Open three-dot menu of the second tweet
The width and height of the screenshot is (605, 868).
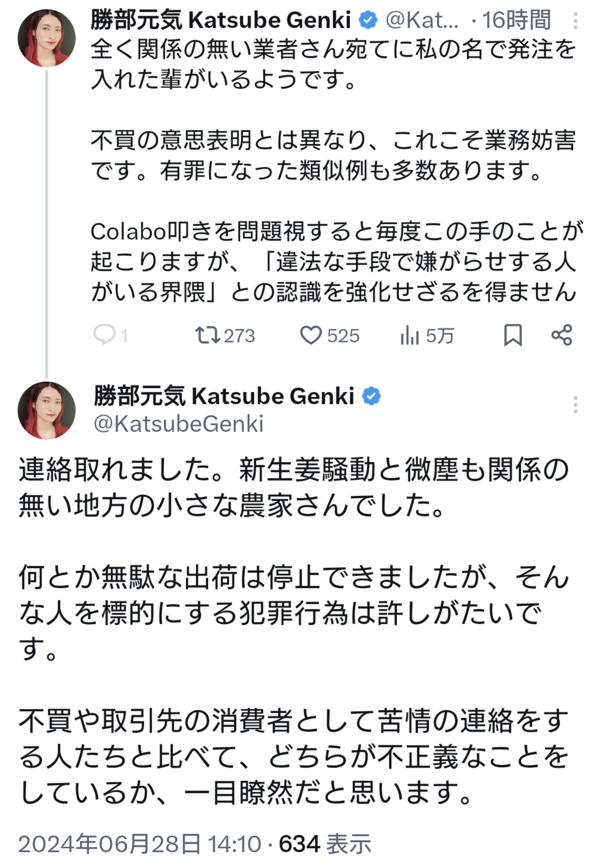[x=575, y=404]
